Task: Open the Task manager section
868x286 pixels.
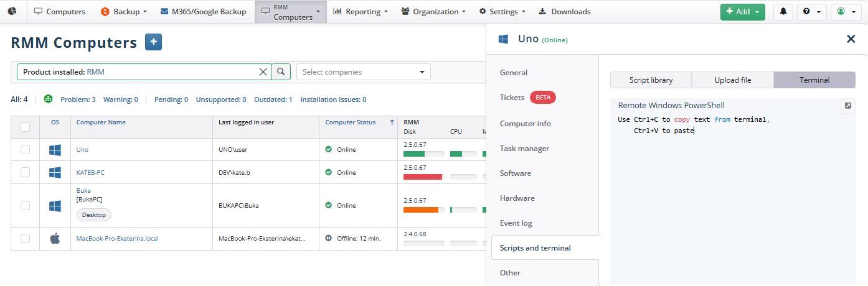Action: tap(524, 149)
